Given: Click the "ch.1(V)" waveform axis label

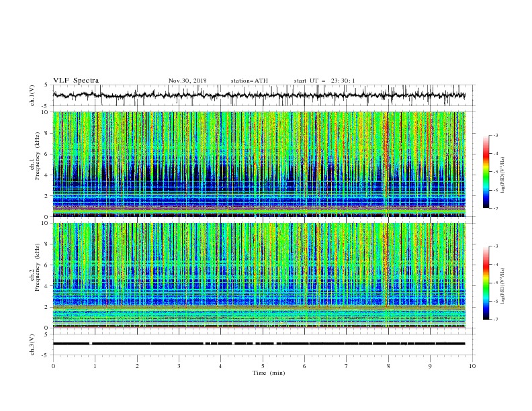Looking at the screenshot, I should pyautogui.click(x=32, y=95).
